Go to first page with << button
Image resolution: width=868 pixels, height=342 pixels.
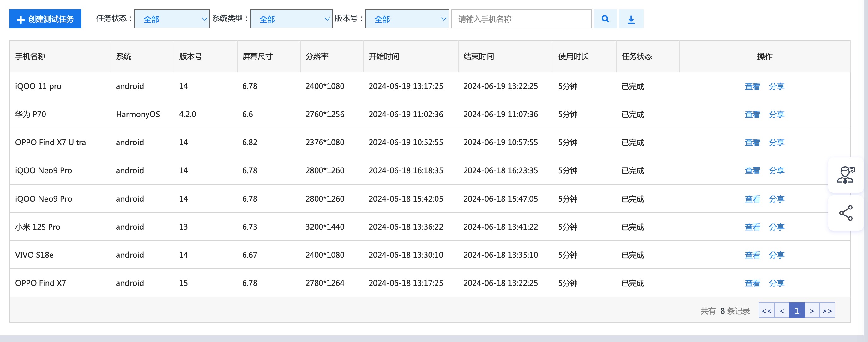click(766, 310)
